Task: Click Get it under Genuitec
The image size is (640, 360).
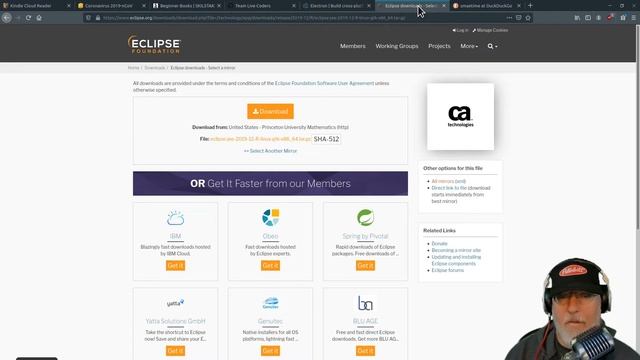Action: (270, 351)
